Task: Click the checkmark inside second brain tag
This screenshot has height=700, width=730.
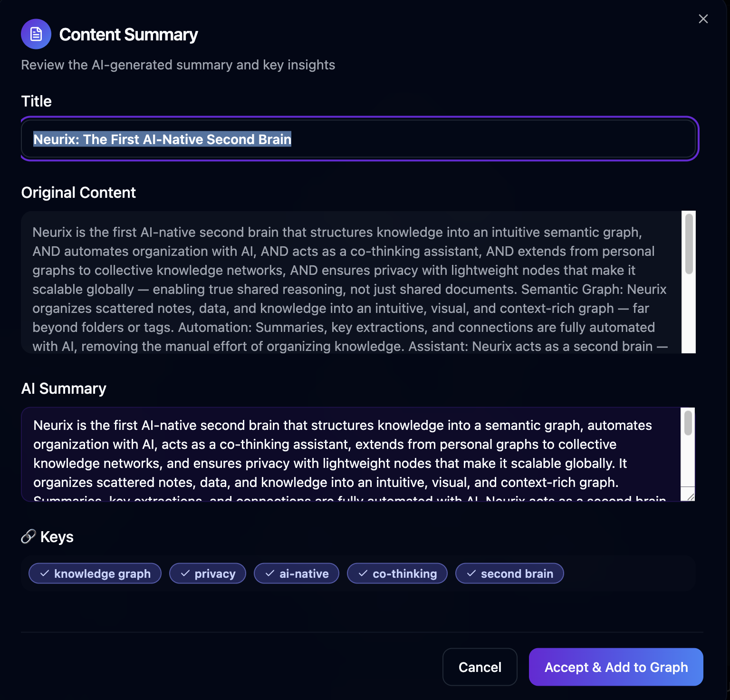Action: (x=471, y=574)
